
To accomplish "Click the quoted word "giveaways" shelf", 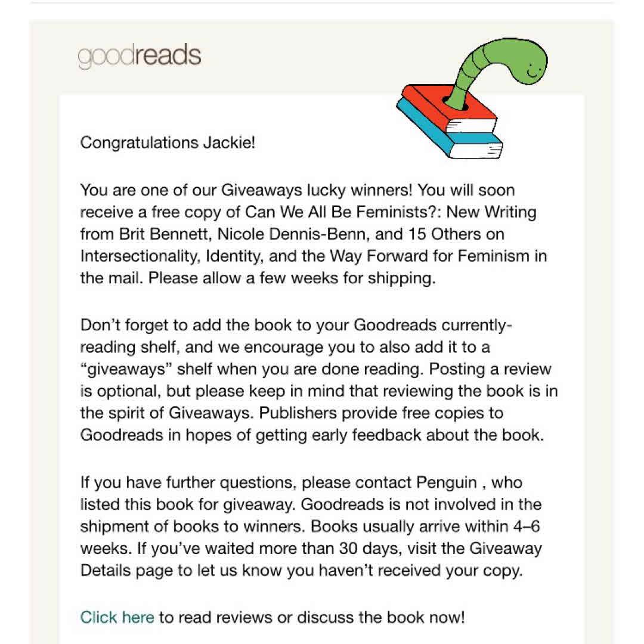I will click(x=126, y=369).
